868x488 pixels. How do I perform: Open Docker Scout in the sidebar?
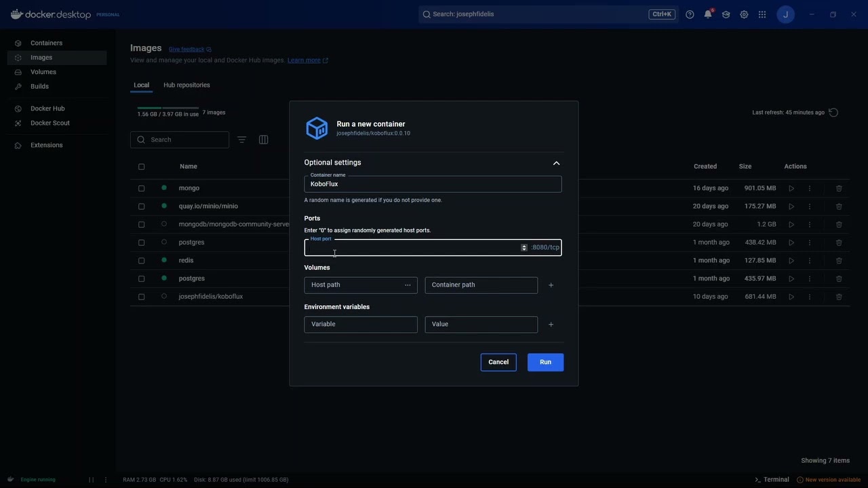(50, 123)
